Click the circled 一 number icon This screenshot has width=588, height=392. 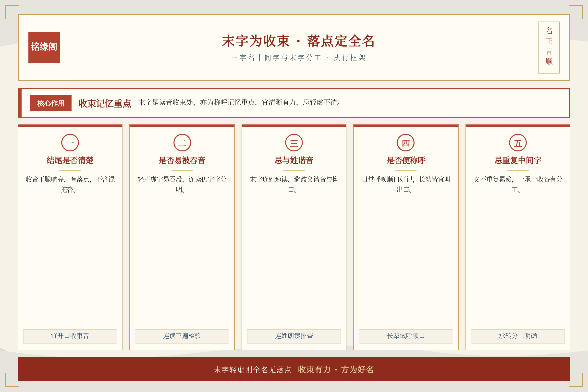coord(70,143)
